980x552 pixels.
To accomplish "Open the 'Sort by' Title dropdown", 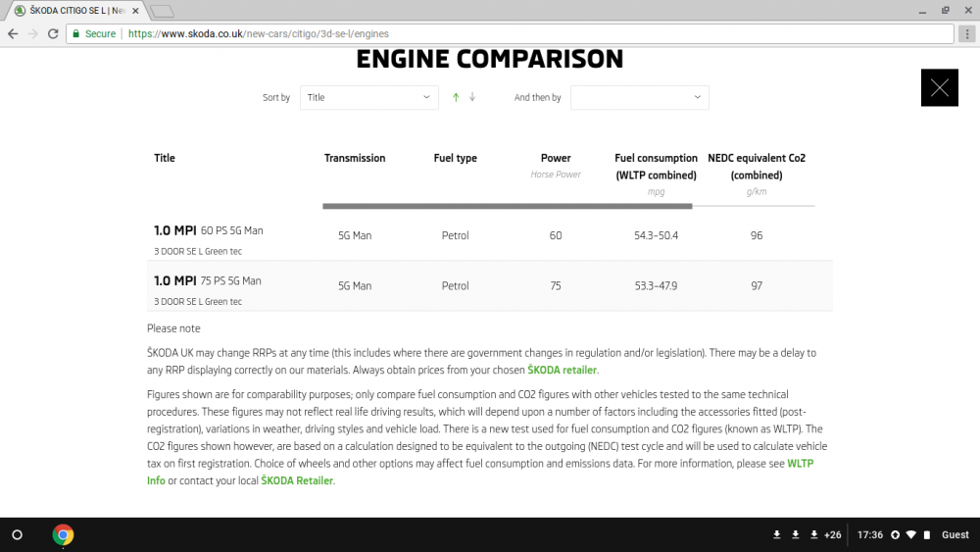I will 368,97.
